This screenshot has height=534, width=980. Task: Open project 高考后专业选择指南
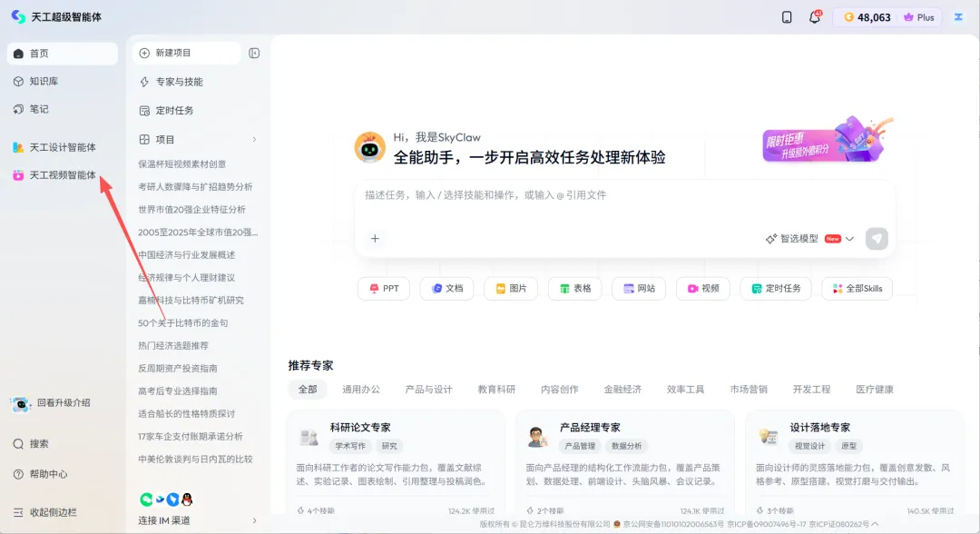click(178, 391)
